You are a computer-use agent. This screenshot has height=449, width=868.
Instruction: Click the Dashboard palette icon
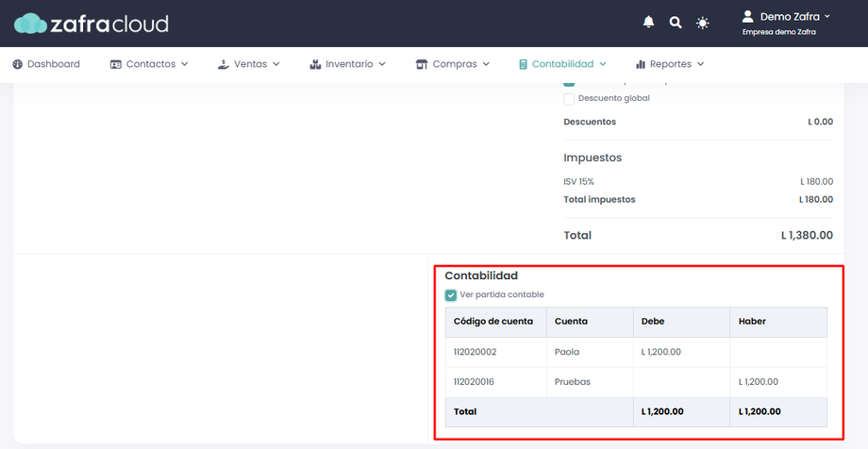coord(18,64)
